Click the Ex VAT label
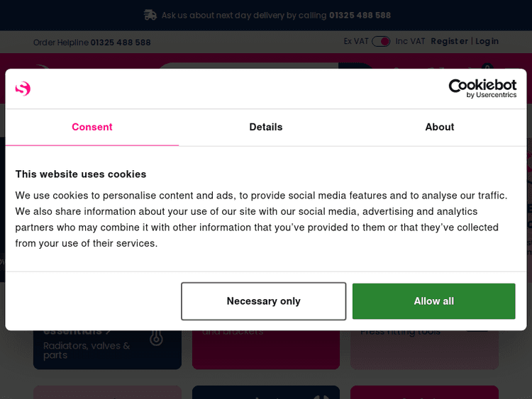Viewport: 532px width, 399px height. (x=356, y=41)
